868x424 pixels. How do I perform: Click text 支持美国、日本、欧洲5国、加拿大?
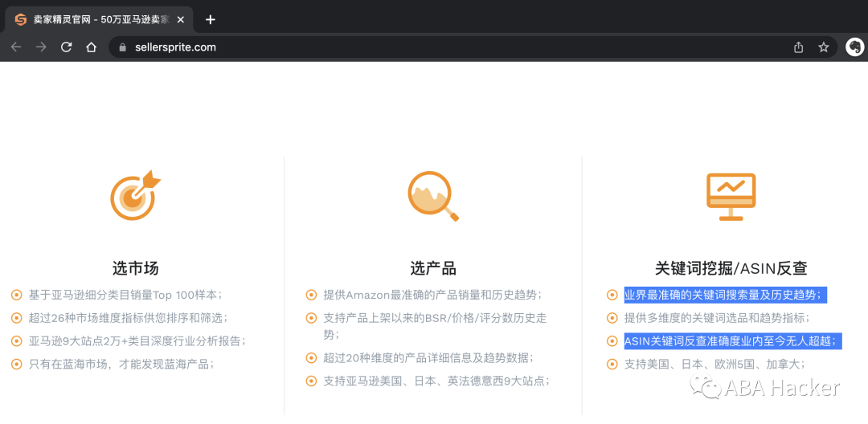[714, 364]
